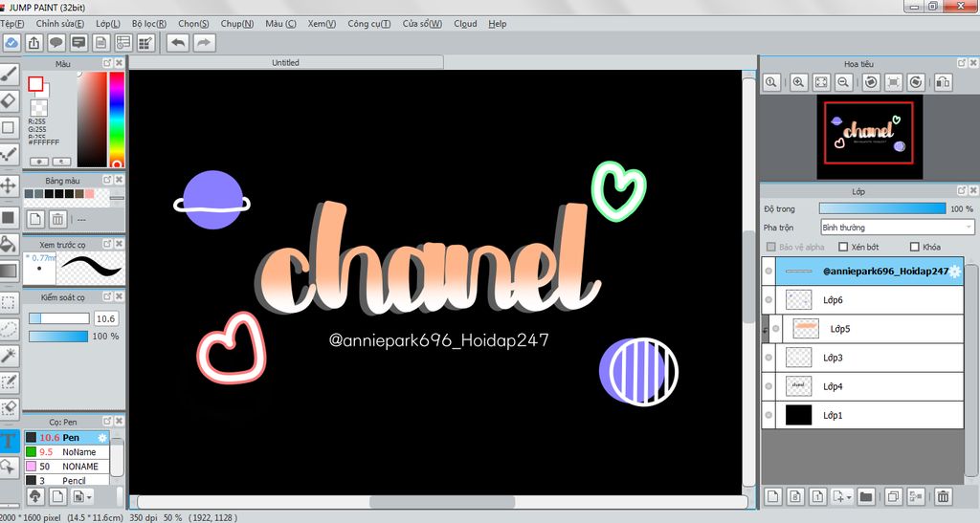This screenshot has width=980, height=523.
Task: Open settings gear of the text layer
Action: 955,271
